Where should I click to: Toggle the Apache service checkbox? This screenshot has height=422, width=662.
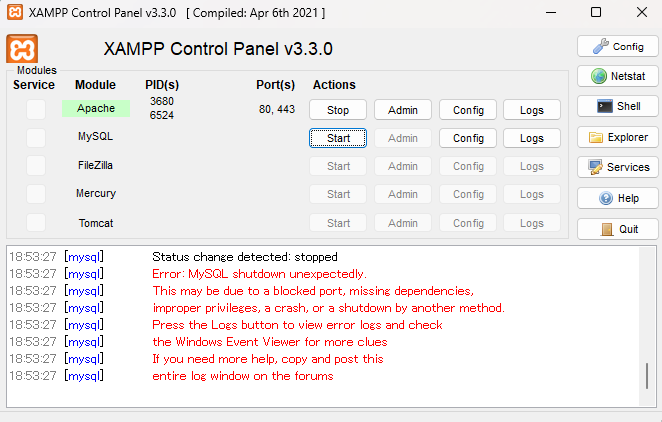click(36, 109)
